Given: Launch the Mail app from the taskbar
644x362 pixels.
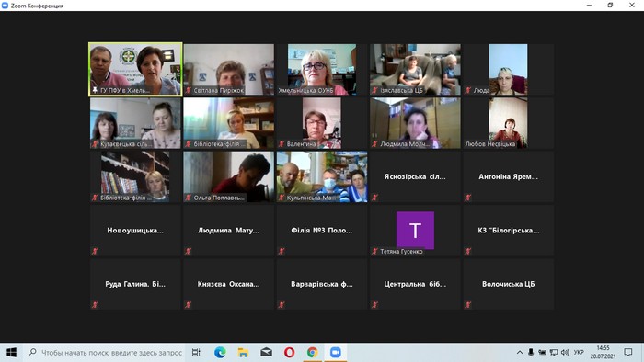Looking at the screenshot, I should click(266, 352).
